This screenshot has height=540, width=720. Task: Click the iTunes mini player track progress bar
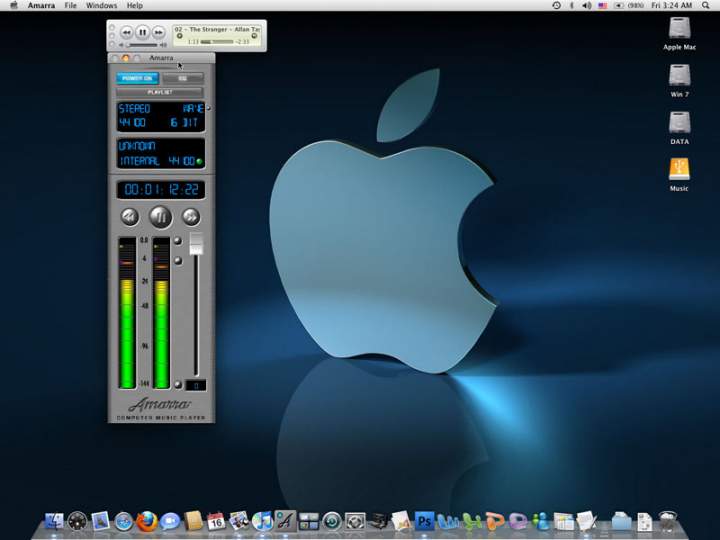coord(217,42)
